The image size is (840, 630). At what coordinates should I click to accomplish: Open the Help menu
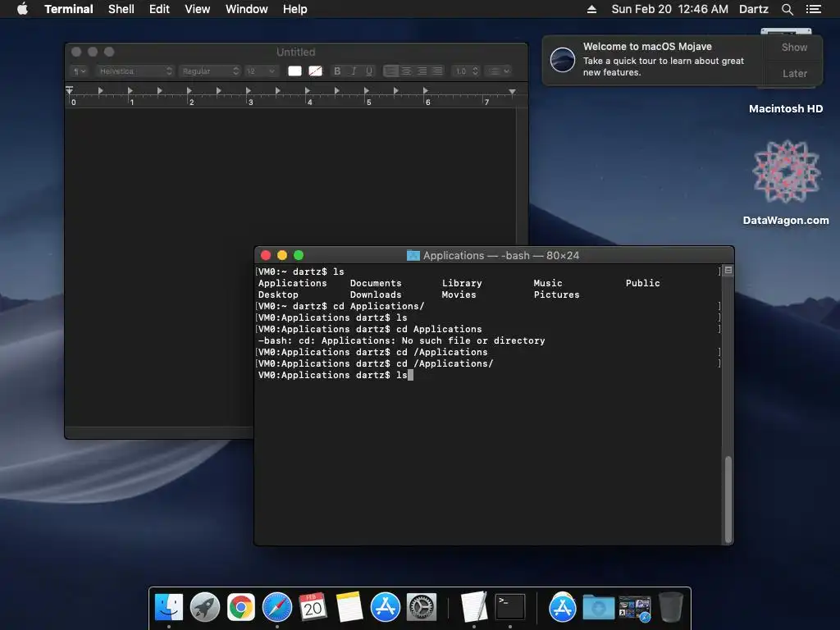coord(295,9)
